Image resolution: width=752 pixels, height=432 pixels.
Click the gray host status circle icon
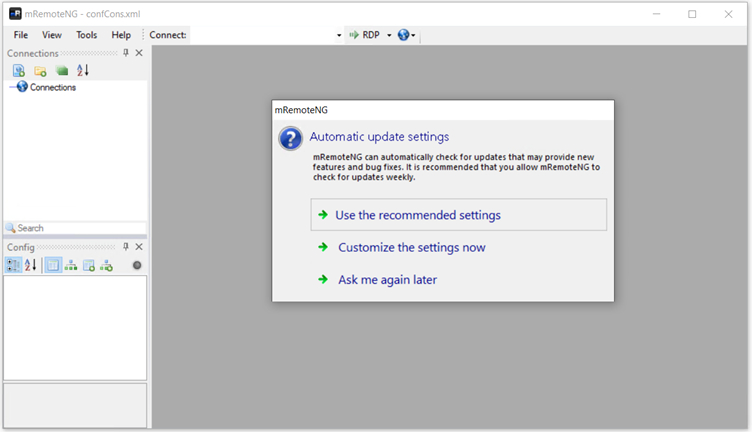(x=137, y=265)
